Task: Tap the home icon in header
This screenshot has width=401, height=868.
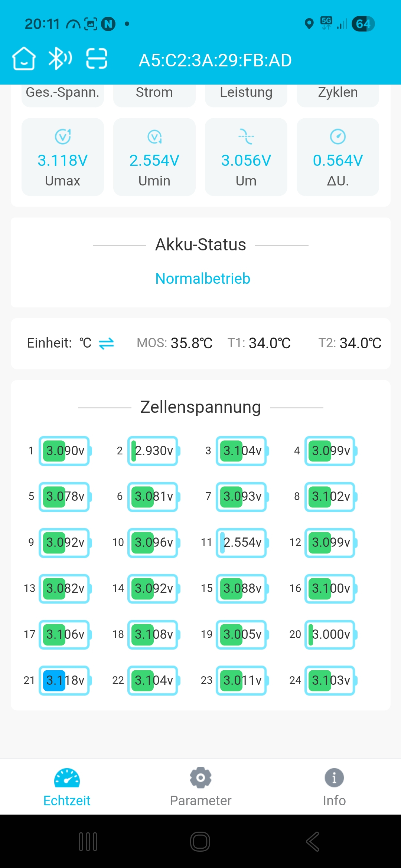Action: pos(24,59)
